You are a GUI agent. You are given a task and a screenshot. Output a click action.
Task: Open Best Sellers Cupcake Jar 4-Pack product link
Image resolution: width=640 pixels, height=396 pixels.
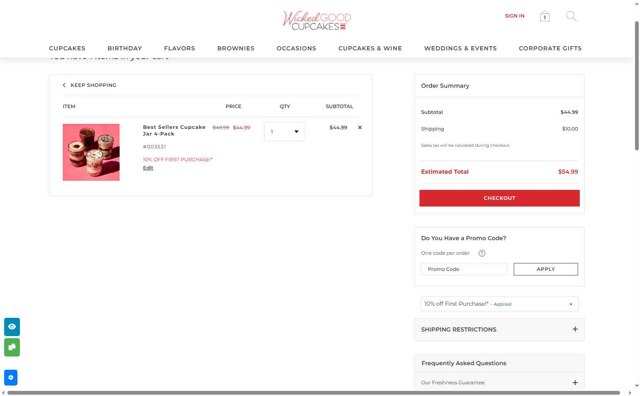pos(174,130)
